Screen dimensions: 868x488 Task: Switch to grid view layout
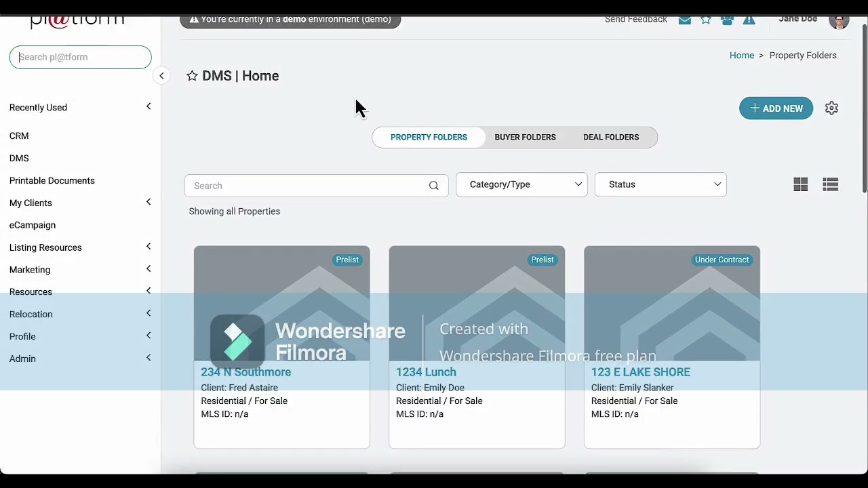[x=801, y=184]
